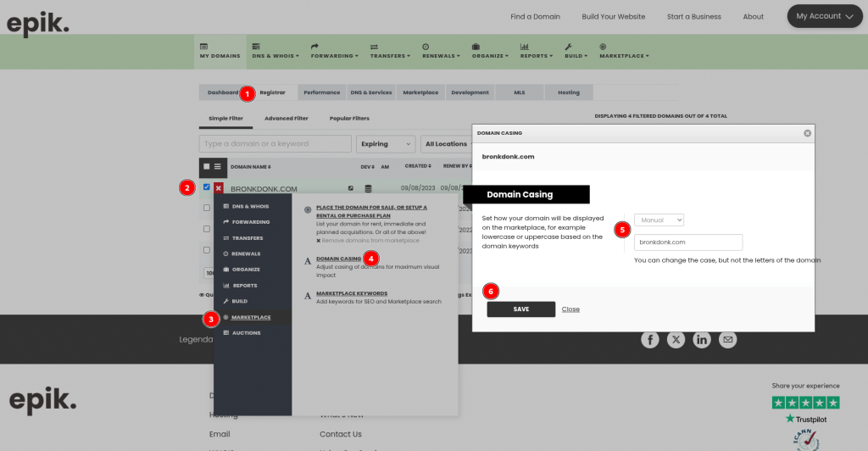Open the My Account dropdown
This screenshot has width=868, height=451.
pos(825,16)
